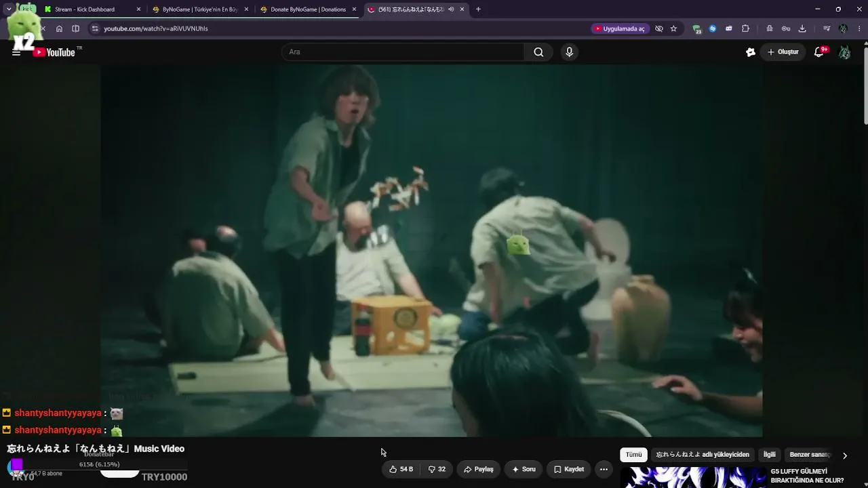Toggle the browser side panel icon
The width and height of the screenshot is (868, 488).
(75, 28)
